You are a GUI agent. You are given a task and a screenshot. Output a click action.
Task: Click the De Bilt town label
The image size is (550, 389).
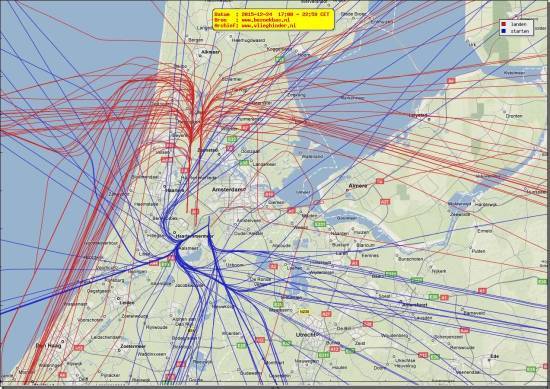pos(344,328)
